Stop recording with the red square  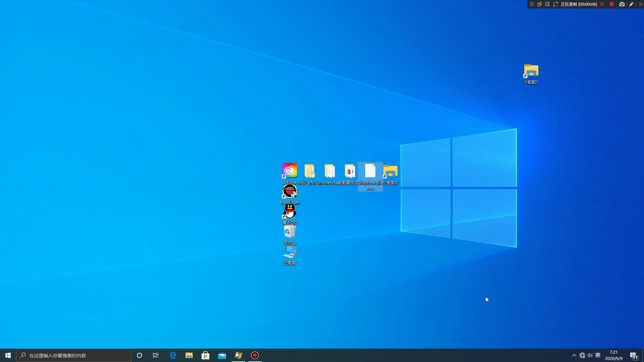(x=611, y=4)
